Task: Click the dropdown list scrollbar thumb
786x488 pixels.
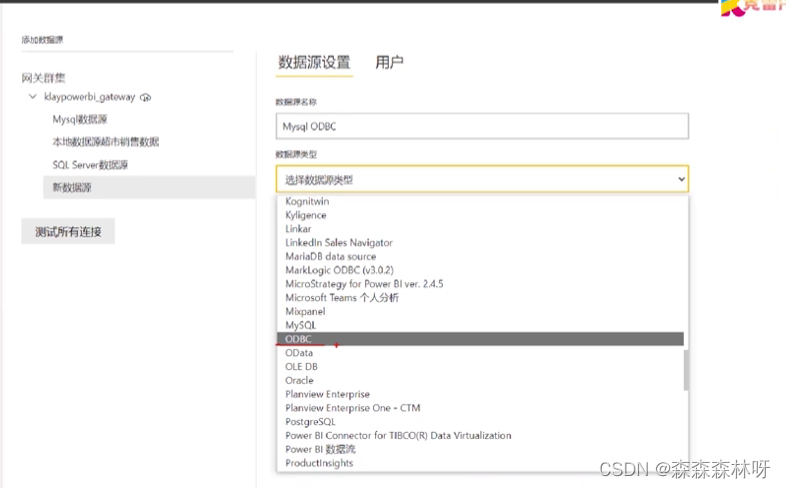Action: point(686,370)
